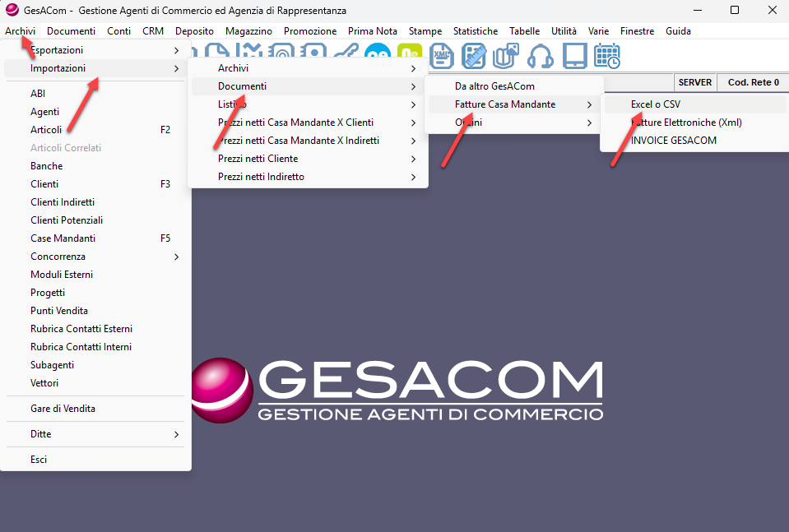
Task: Open Rubrica Contatti Interni entry
Action: pyautogui.click(x=95, y=347)
